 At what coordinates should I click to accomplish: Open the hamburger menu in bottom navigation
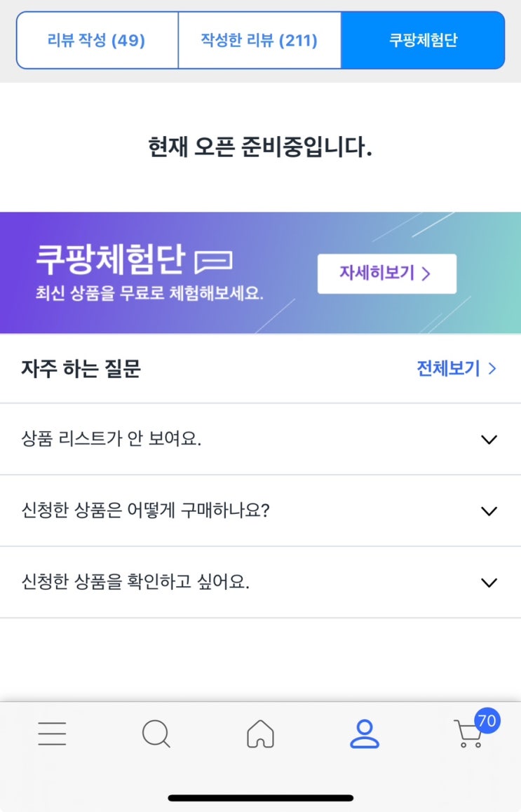[52, 733]
